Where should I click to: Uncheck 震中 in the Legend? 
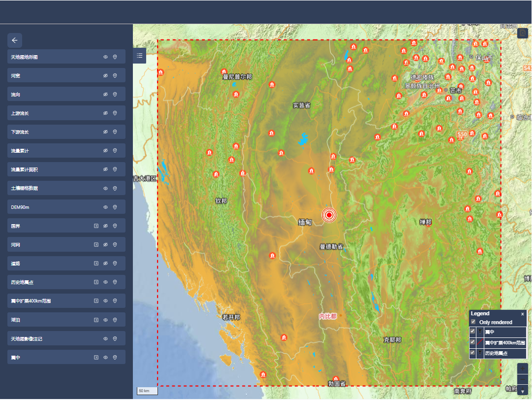pos(472,331)
